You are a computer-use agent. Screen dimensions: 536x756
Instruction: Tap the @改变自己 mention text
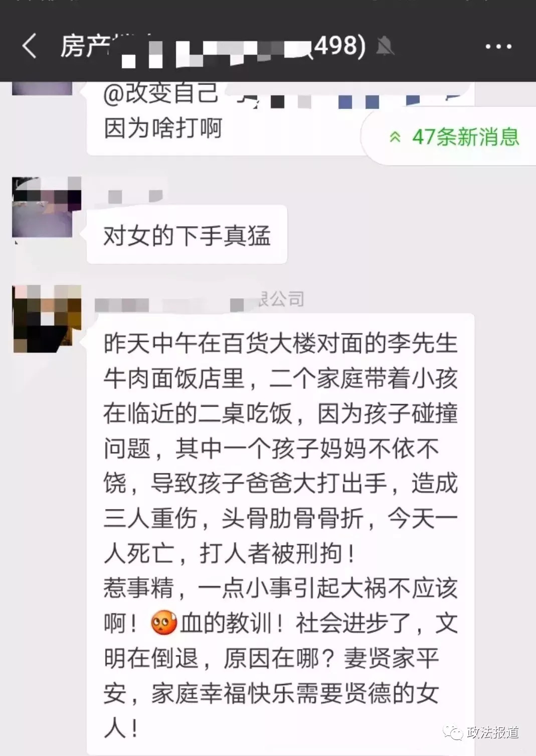coord(160,93)
